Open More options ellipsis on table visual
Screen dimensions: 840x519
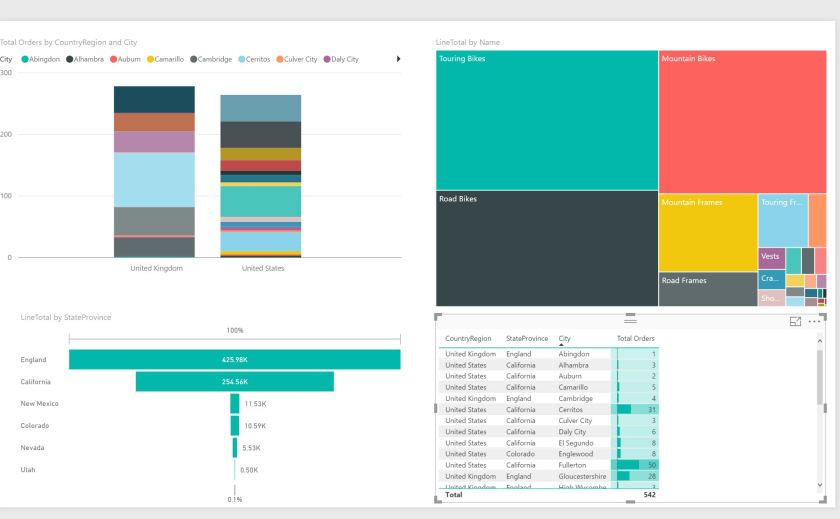coord(814,321)
